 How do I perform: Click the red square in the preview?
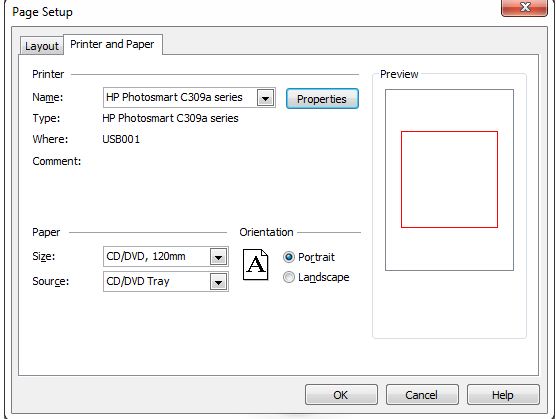pos(449,179)
